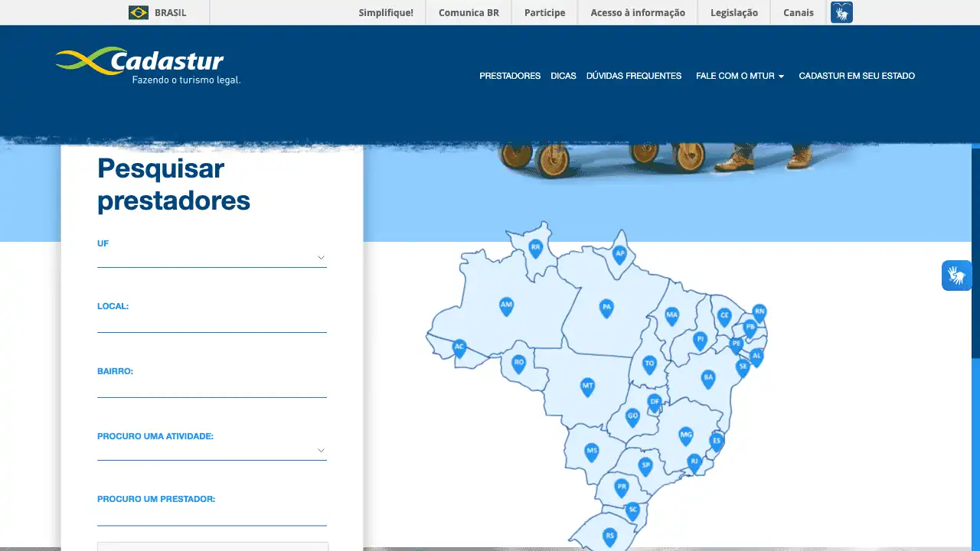This screenshot has width=980, height=551.
Task: Go to Dúvidas Frequentes menu item
Action: pyautogui.click(x=633, y=76)
